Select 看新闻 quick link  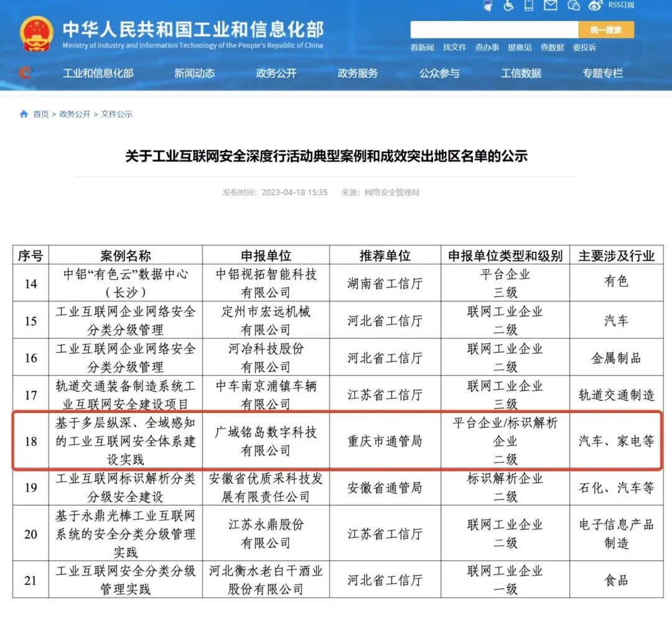point(422,47)
